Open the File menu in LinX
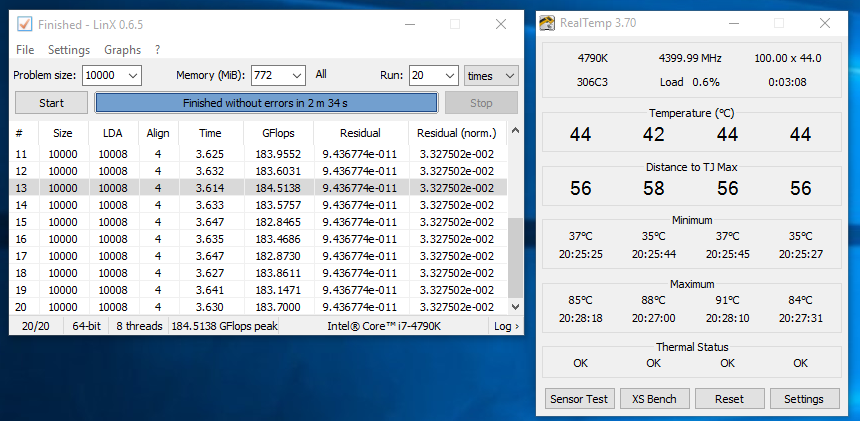Viewport: 860px width, 421px height. tap(25, 49)
